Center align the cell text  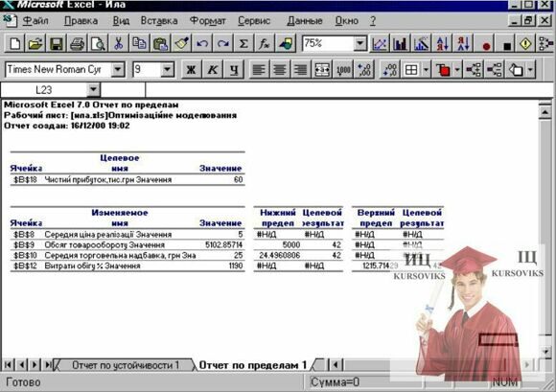(x=279, y=69)
